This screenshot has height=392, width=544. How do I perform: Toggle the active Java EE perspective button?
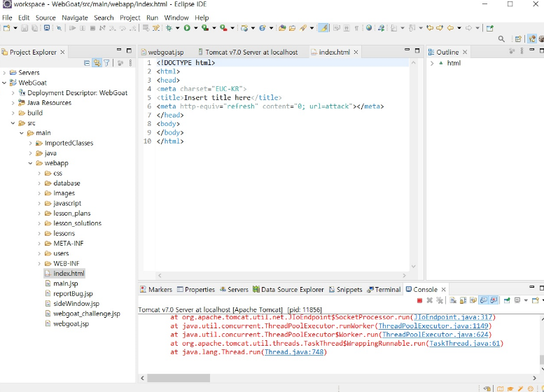pos(532,39)
